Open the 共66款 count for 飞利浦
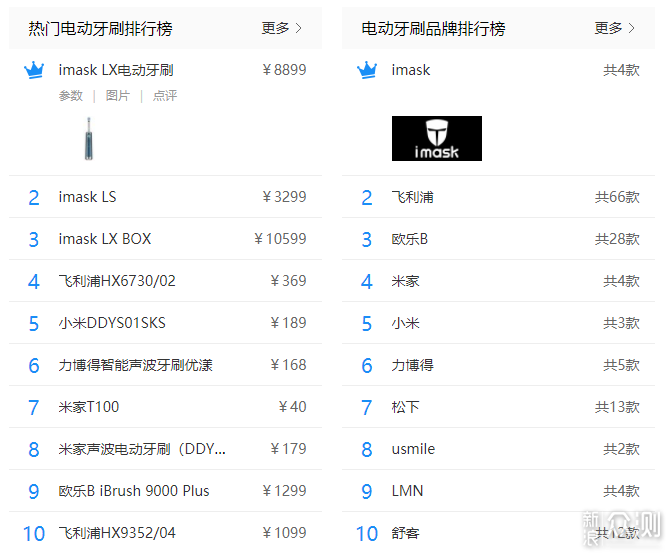This screenshot has height=556, width=671. click(x=617, y=197)
